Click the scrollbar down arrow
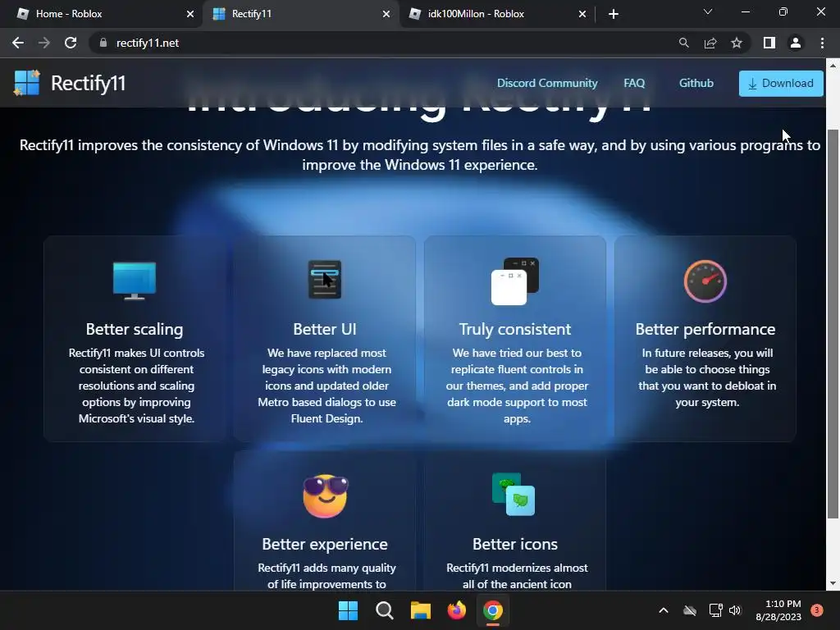Screen dimensions: 840x630 tap(833, 583)
